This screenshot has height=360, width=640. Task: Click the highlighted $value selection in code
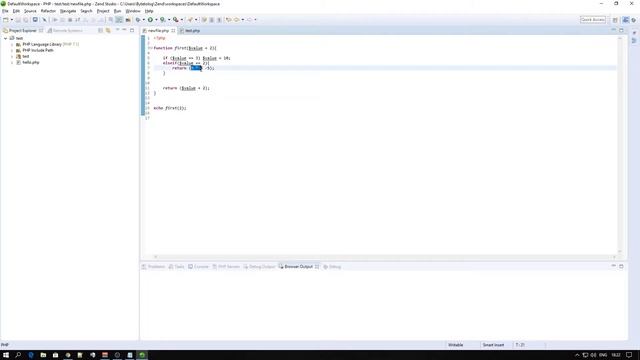[196, 68]
